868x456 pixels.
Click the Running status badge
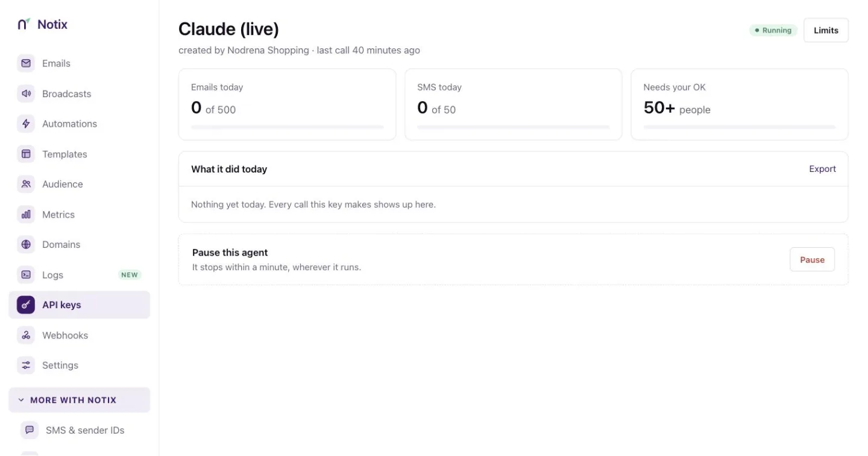(x=773, y=30)
